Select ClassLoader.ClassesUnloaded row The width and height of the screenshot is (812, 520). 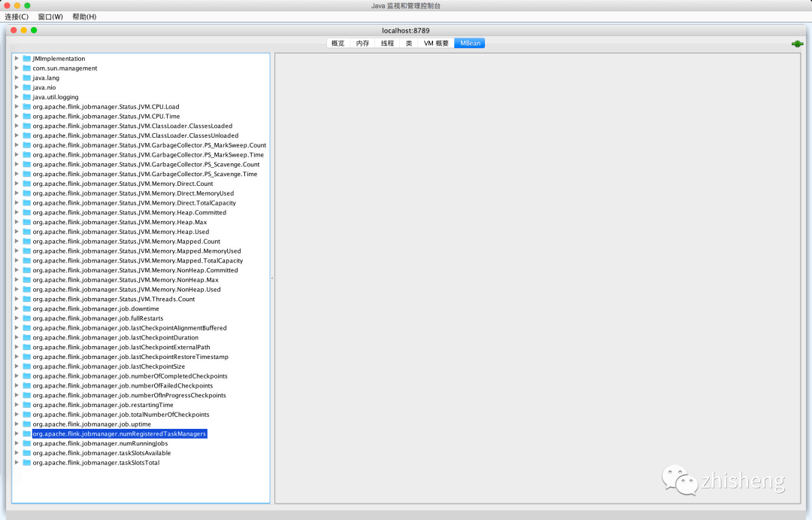[x=135, y=135]
